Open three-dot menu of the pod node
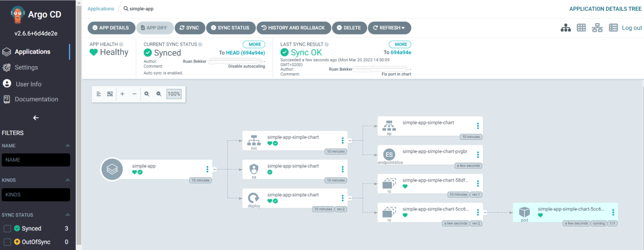 (x=613, y=212)
